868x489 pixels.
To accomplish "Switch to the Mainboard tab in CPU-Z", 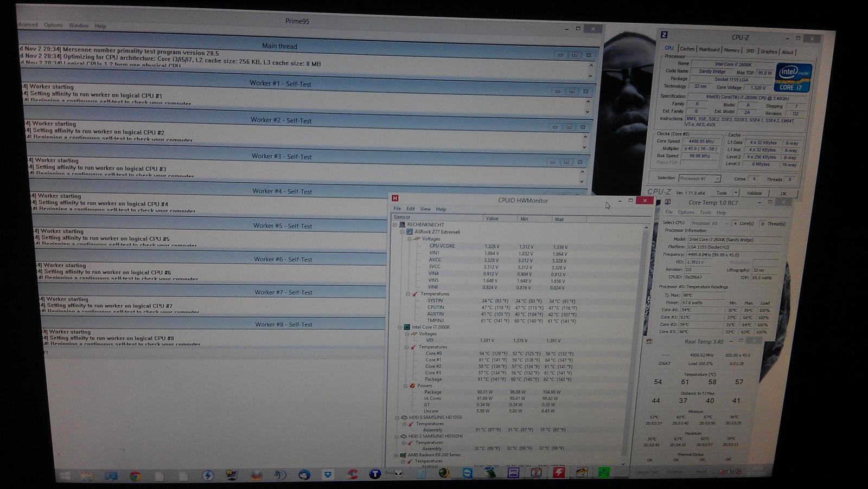I will click(709, 49).
